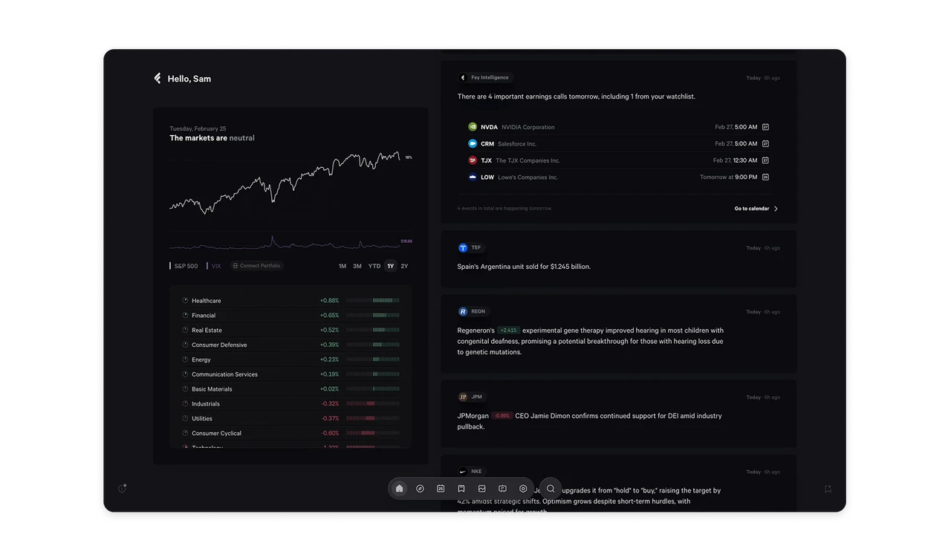Click the CRM row calendar icon
The width and height of the screenshot is (951, 560).
(x=766, y=144)
